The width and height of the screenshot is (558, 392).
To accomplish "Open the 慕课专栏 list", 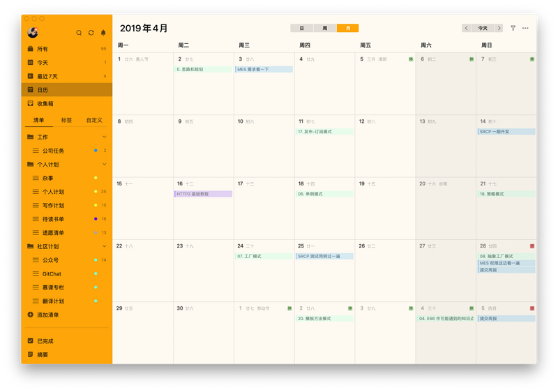I will pos(66,287).
